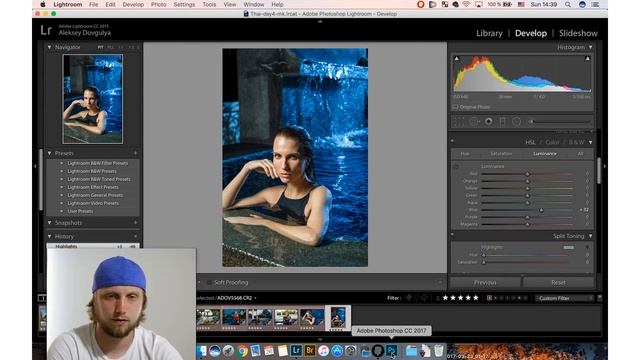Select the Graduated Filter tool icon
640x360 pixels.
coord(502,122)
